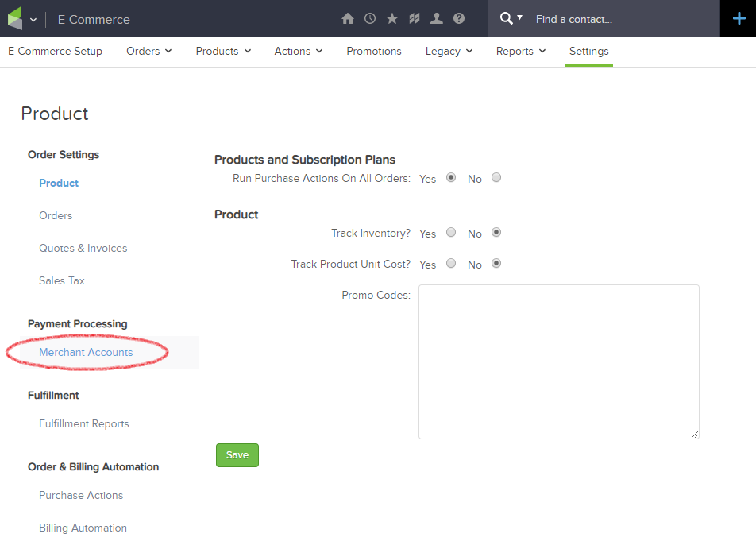Click the E-Commerce title in the header
The image size is (756, 549).
[94, 19]
